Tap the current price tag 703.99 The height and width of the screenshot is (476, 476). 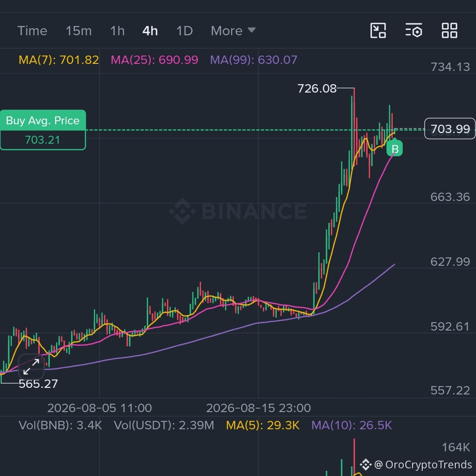click(450, 129)
